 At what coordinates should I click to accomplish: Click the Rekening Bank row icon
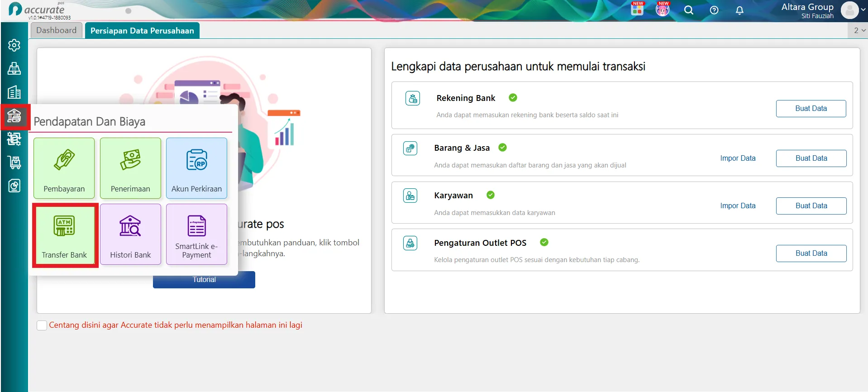[x=413, y=98]
